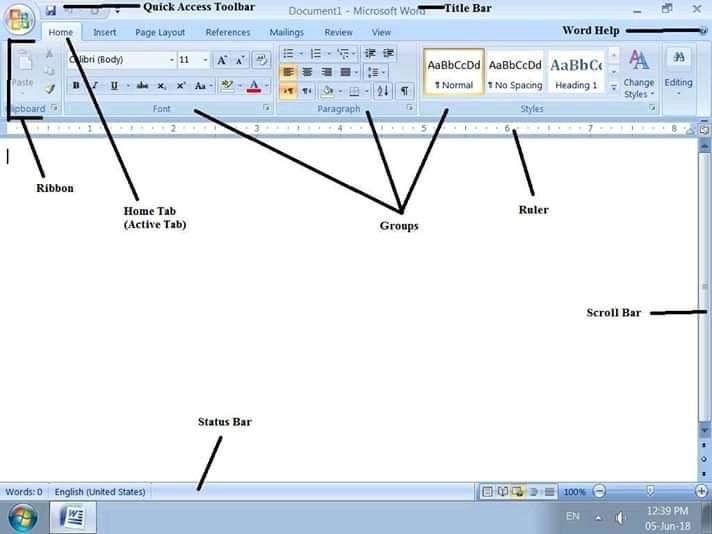Toggle Underline formatting
This screenshot has height=534, width=712.
pos(114,85)
